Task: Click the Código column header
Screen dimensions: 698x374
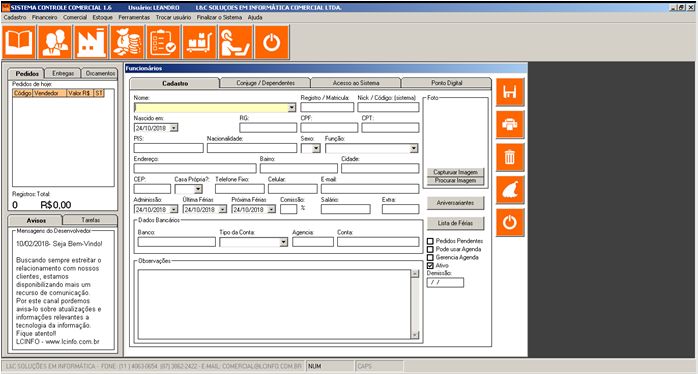Action: click(23, 93)
